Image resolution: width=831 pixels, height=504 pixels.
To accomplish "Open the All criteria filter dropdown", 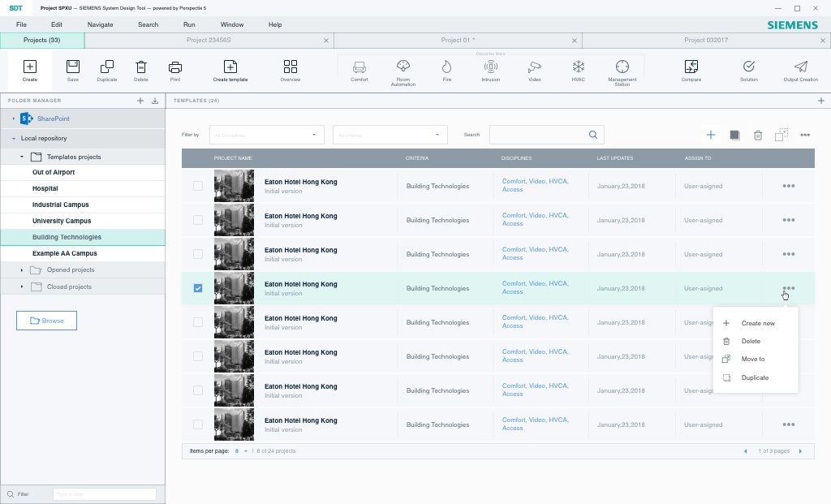I will click(390, 136).
